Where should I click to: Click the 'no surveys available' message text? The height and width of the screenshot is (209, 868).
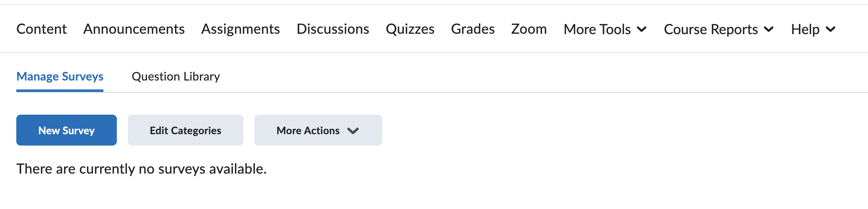(x=141, y=169)
